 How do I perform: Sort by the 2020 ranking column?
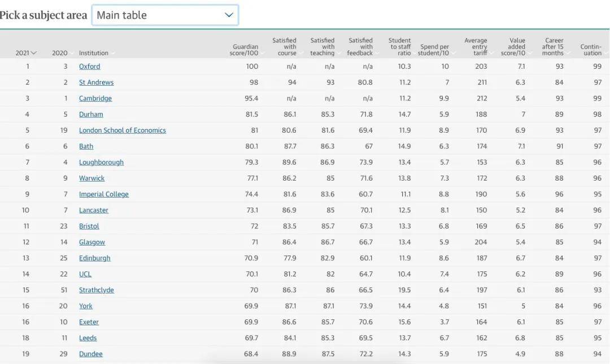59,53
